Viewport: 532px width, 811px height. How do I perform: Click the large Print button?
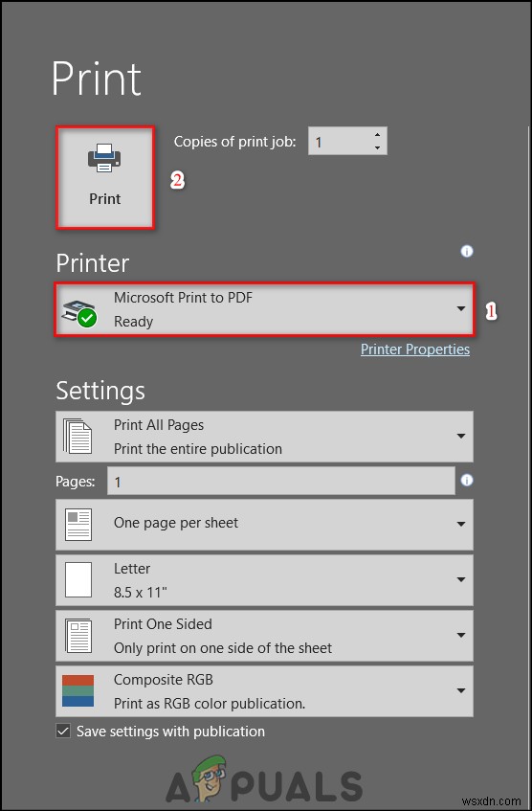[x=105, y=177]
